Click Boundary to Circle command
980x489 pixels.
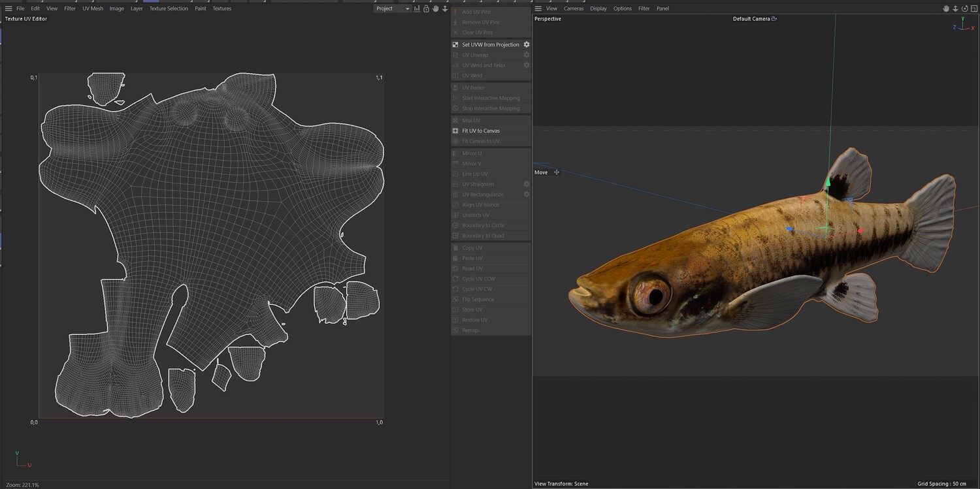click(491, 225)
